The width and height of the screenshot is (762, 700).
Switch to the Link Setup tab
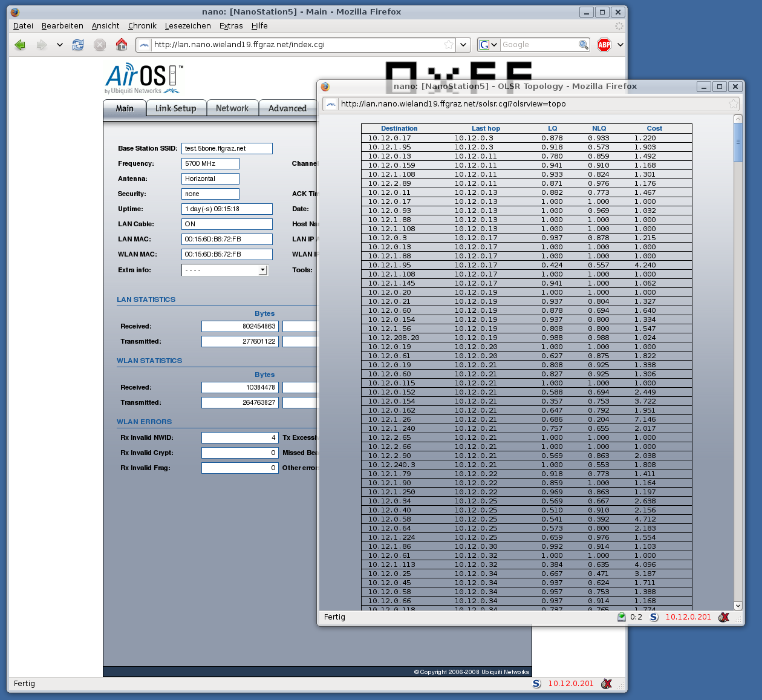(x=175, y=108)
